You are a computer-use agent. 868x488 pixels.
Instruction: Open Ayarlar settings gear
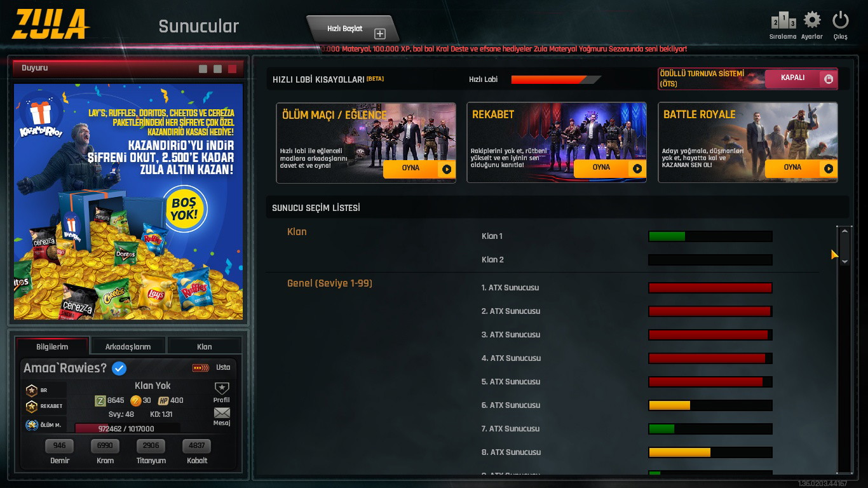(x=812, y=20)
